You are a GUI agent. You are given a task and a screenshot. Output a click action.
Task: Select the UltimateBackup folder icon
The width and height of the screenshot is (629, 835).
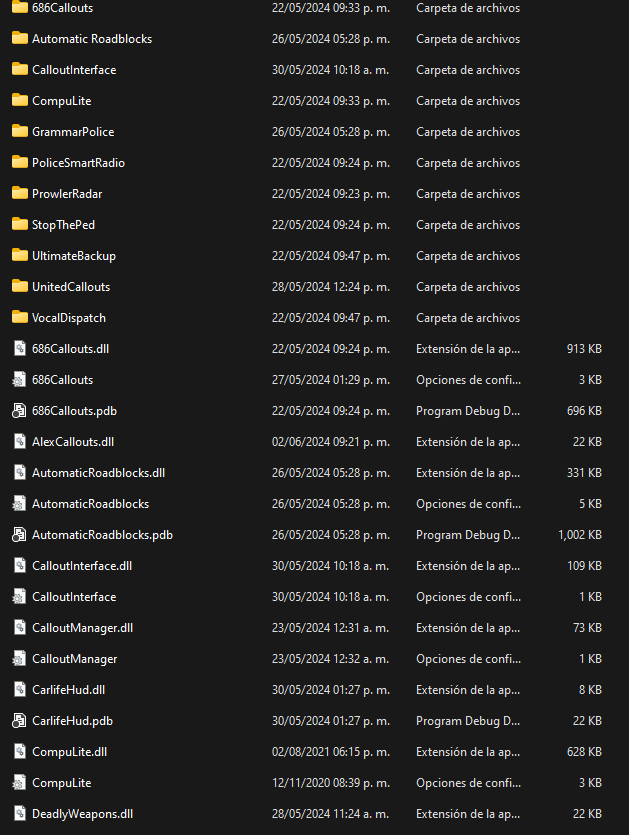pos(20,255)
